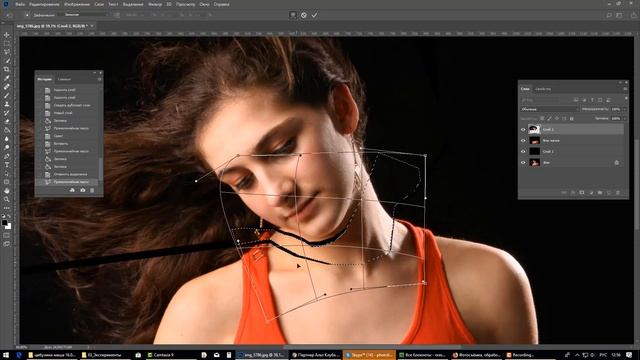Select the Rectangular Marquee tool
The image size is (640, 360).
(7, 43)
